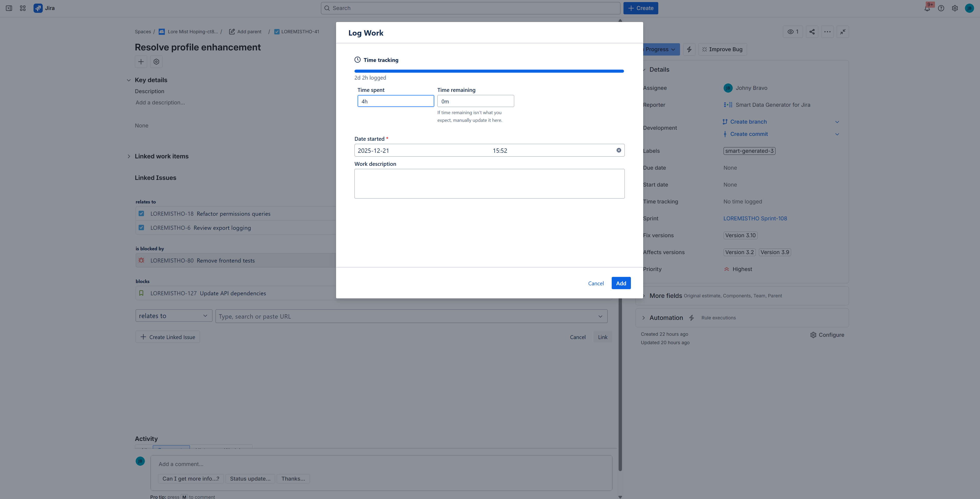
Task: Click the share icon button
Action: [812, 32]
